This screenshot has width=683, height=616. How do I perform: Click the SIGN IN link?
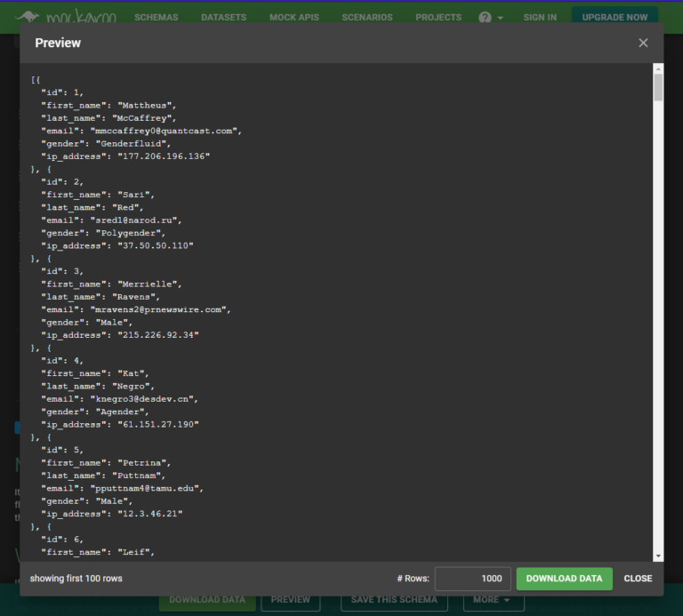coord(540,18)
